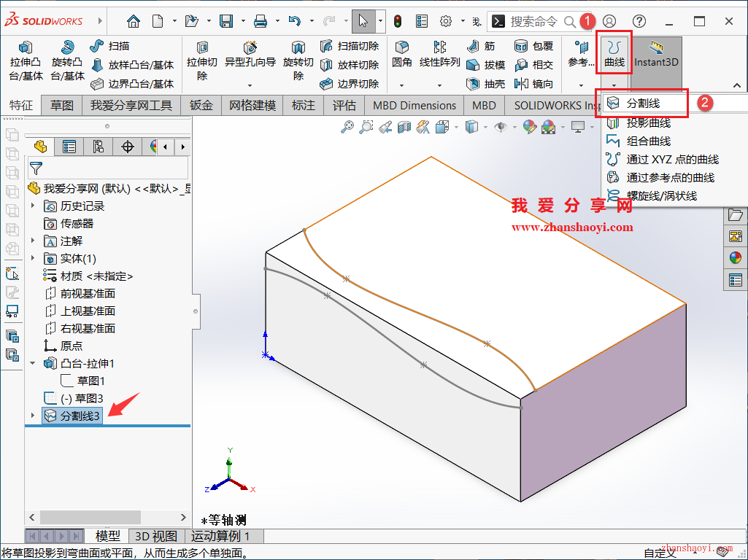Screen dimensions: 748x560
Task: Click the Reference Geometry (参考...) tool
Action: pos(581,54)
